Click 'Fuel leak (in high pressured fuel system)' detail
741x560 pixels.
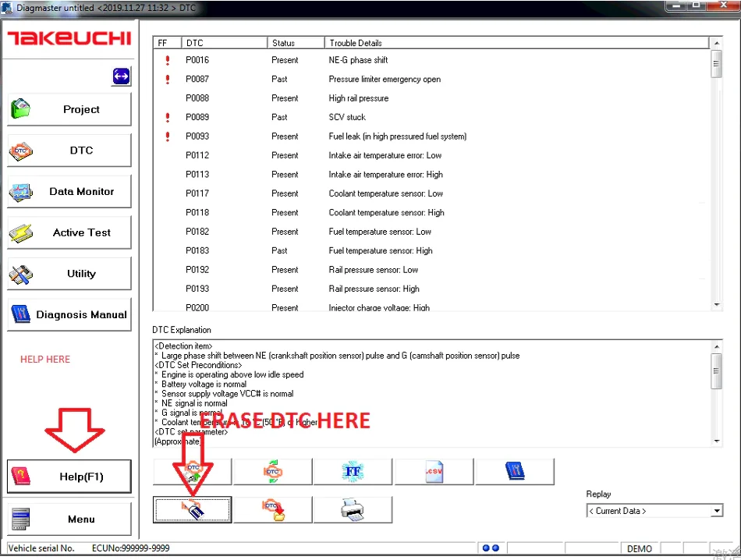click(x=398, y=136)
